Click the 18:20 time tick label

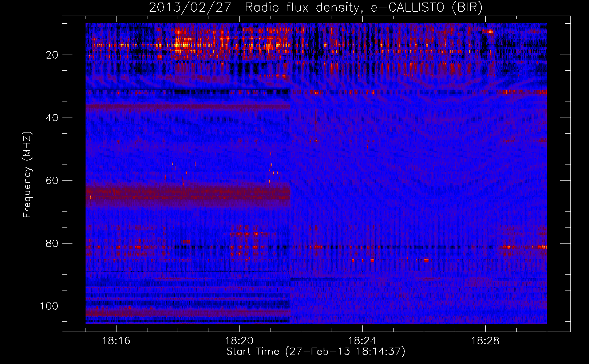pyautogui.click(x=239, y=341)
